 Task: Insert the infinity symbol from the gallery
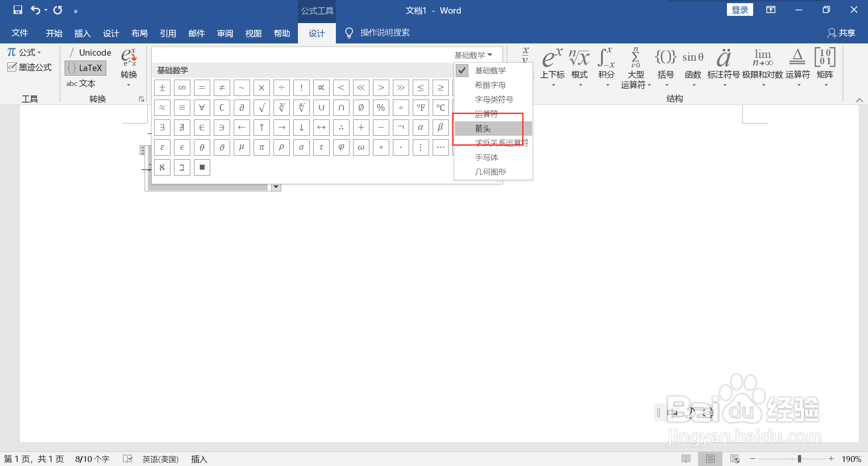(182, 87)
